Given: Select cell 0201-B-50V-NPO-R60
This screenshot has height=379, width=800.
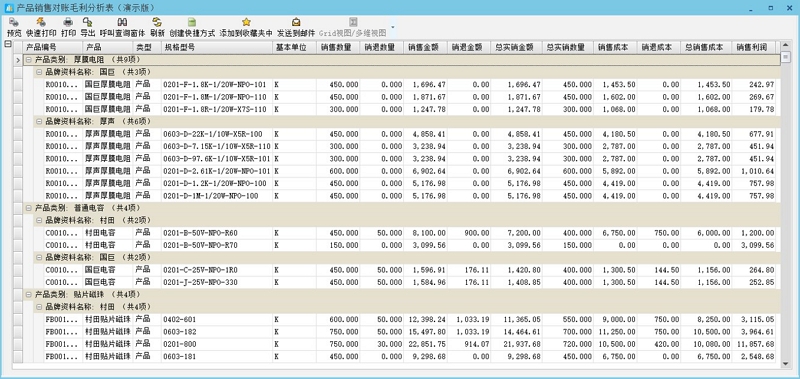Looking at the screenshot, I should point(217,233).
